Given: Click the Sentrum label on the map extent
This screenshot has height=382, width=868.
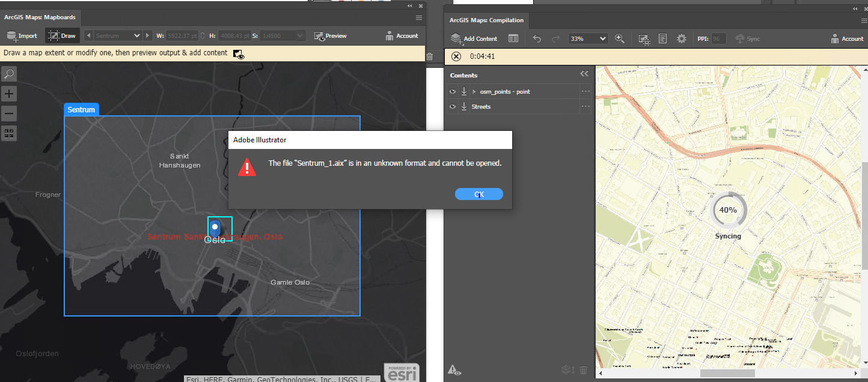Looking at the screenshot, I should [81, 109].
